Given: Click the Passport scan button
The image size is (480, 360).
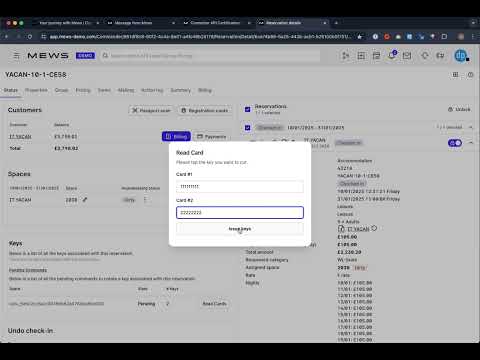Looking at the screenshot, I should 151,110.
